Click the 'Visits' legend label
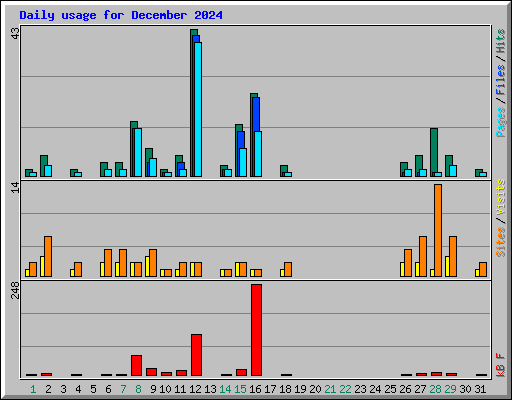 tap(500, 198)
